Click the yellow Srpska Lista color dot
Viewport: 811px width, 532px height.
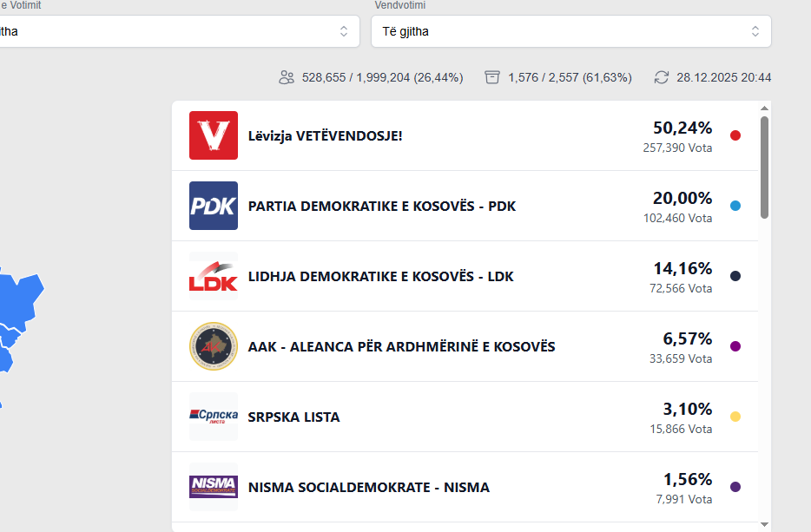[735, 417]
